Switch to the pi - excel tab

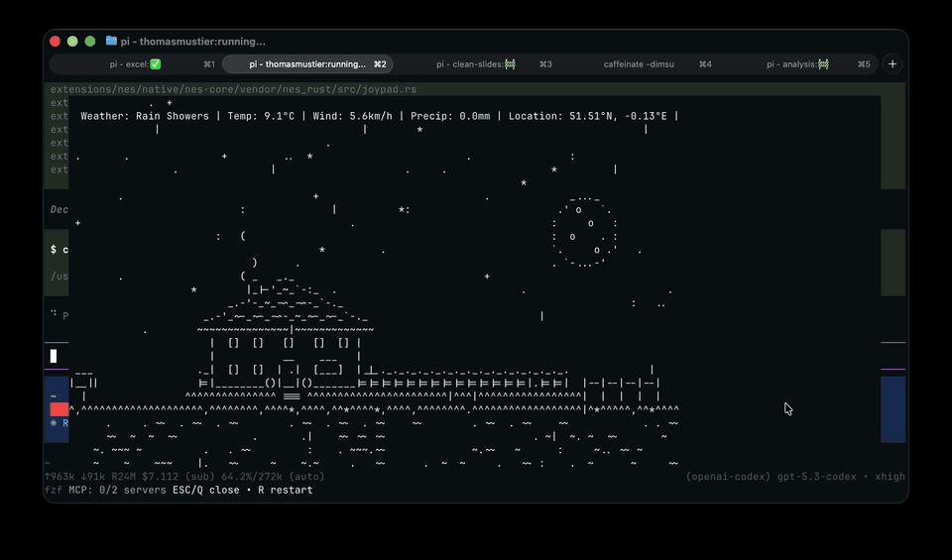click(x=136, y=64)
